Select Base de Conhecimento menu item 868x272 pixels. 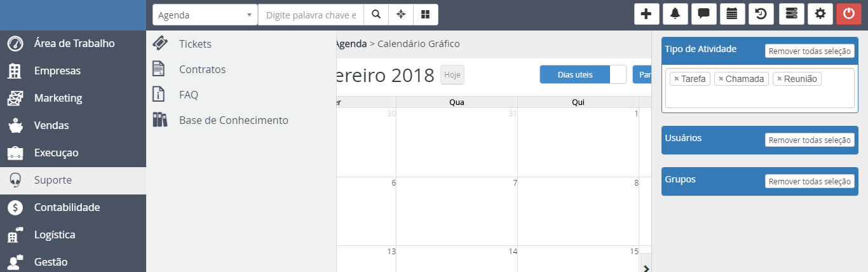click(233, 120)
